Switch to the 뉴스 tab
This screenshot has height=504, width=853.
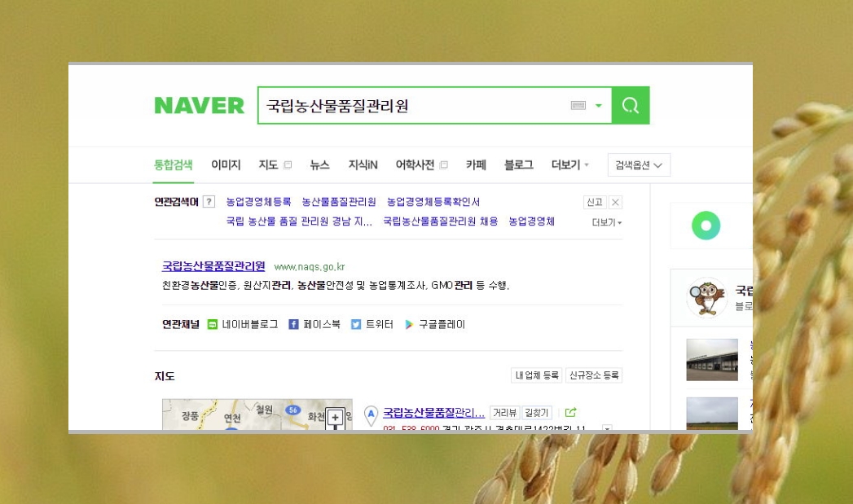pyautogui.click(x=319, y=164)
